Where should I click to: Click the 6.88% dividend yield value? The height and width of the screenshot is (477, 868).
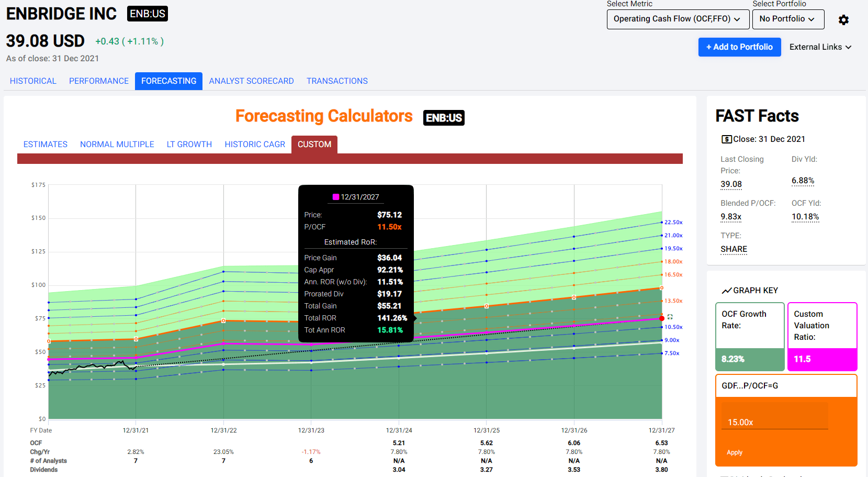803,181
